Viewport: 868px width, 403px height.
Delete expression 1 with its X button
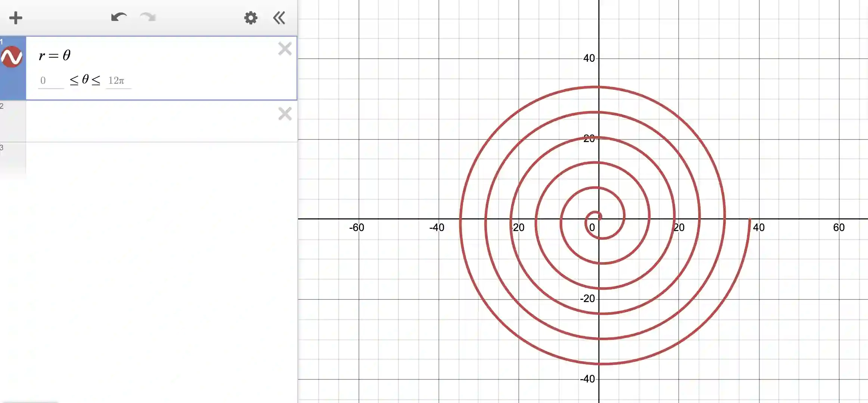point(285,49)
